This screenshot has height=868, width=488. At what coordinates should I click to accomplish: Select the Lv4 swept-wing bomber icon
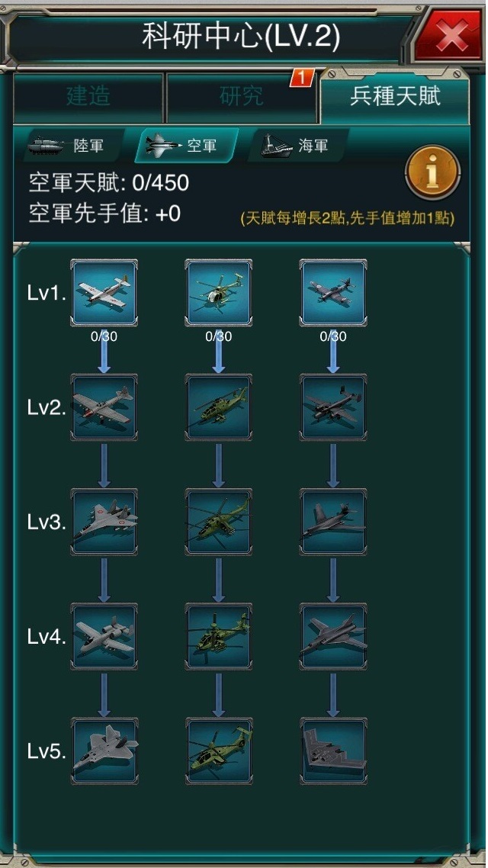click(x=333, y=637)
